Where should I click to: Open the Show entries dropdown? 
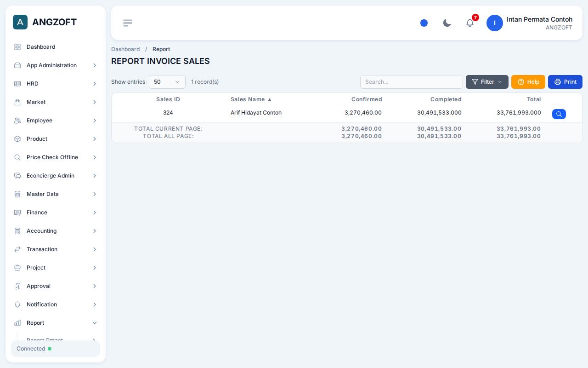[x=167, y=82]
